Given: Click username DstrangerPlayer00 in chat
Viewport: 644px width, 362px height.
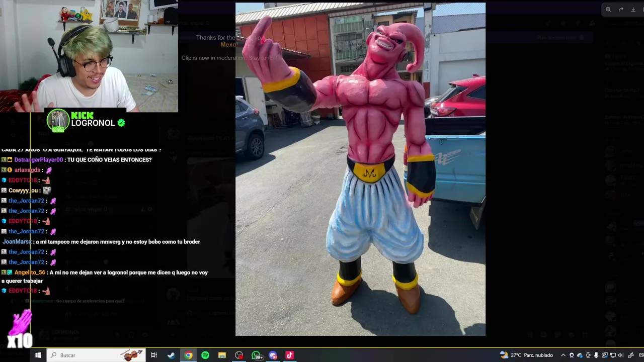Looking at the screenshot, I should [x=39, y=160].
